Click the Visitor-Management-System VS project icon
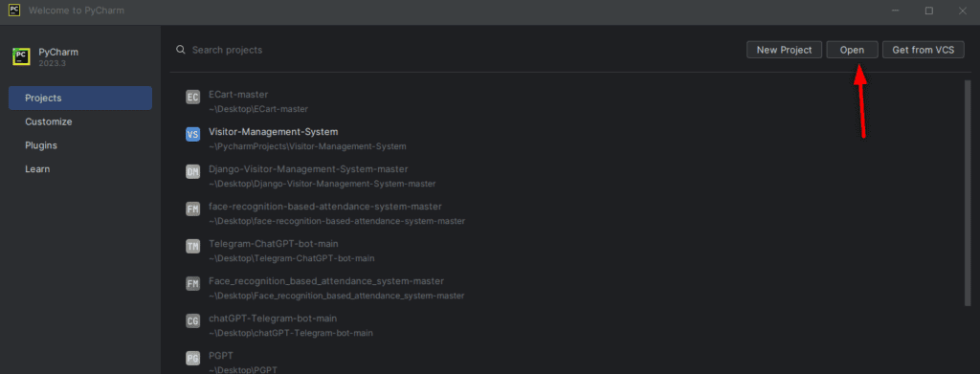The width and height of the screenshot is (980, 374). [x=193, y=134]
